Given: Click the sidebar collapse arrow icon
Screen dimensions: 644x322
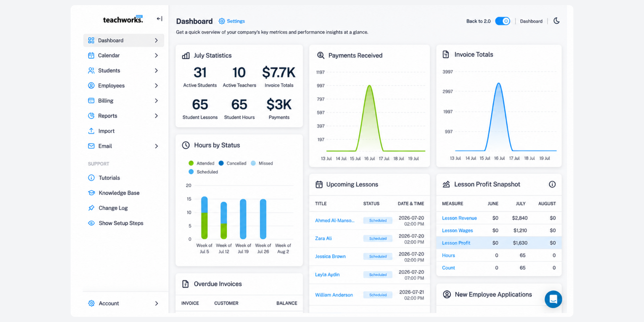Looking at the screenshot, I should coord(159,19).
